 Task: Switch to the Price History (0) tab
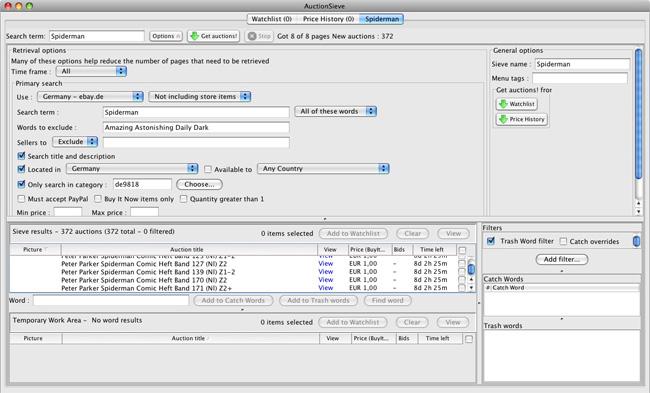(x=328, y=19)
